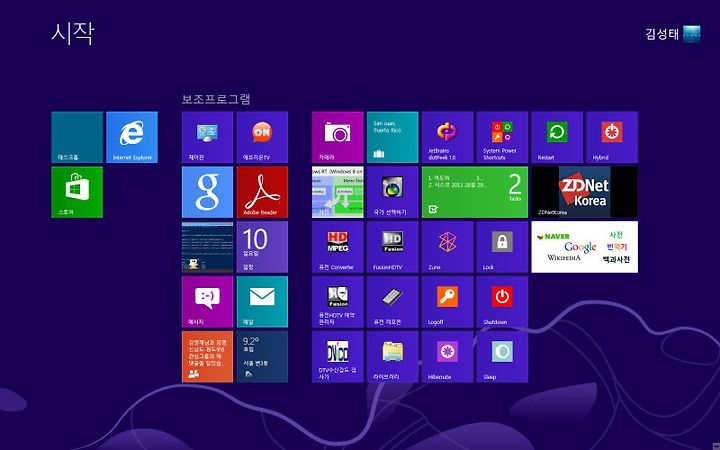Open the 스토어 Store tile
Viewport: 720px width, 450px height.
(77, 192)
